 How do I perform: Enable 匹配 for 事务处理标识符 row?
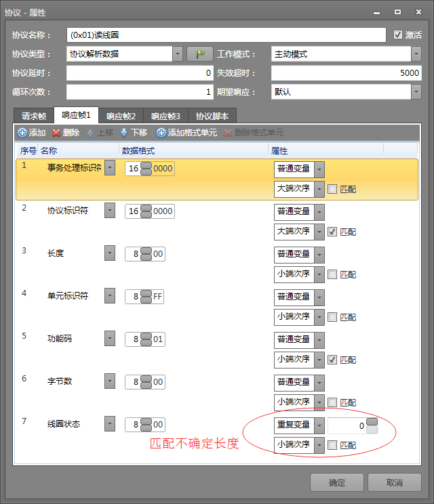332,189
